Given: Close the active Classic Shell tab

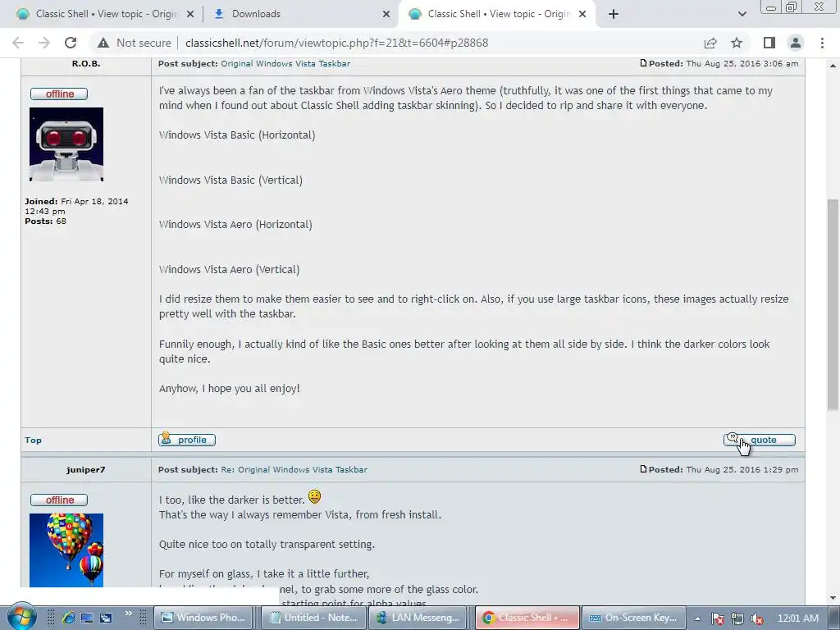Looking at the screenshot, I should tap(582, 14).
